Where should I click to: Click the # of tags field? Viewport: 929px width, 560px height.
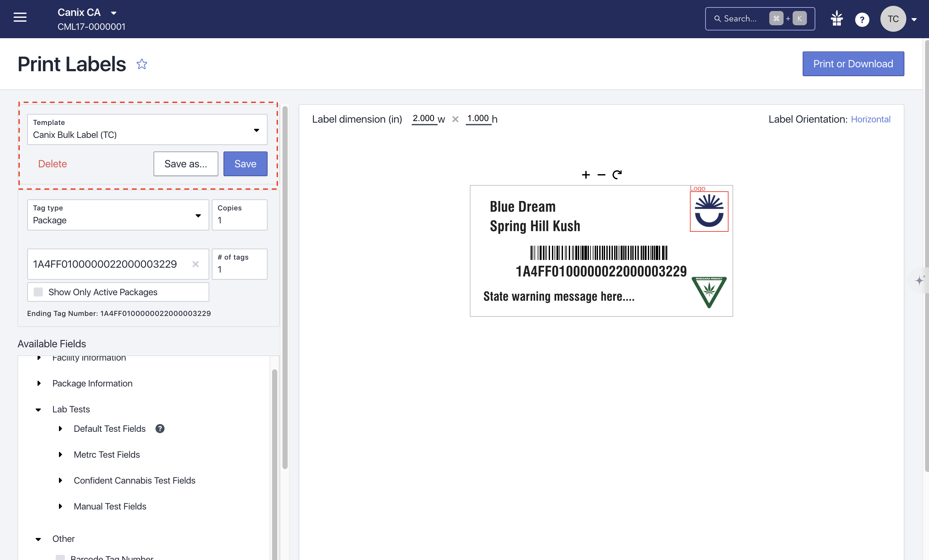(239, 264)
